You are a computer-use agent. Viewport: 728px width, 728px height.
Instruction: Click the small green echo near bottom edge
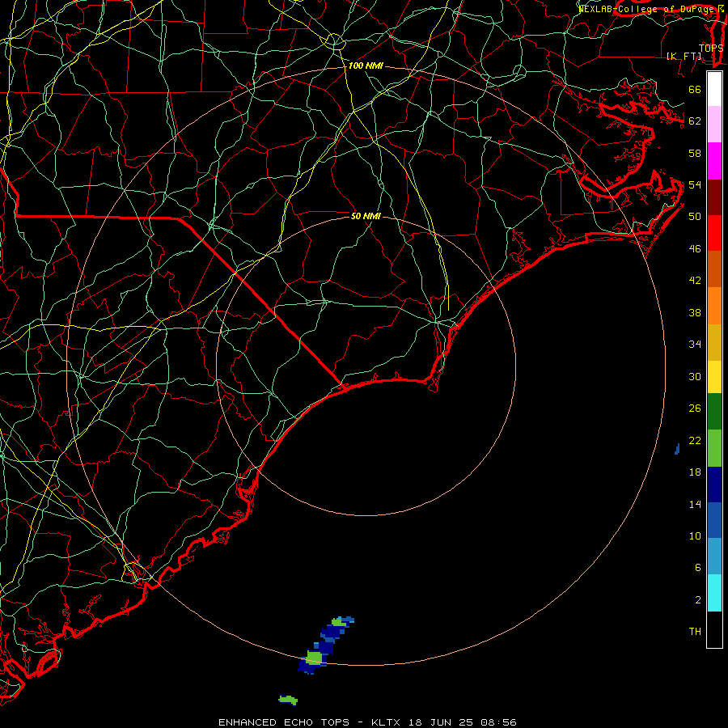(288, 700)
